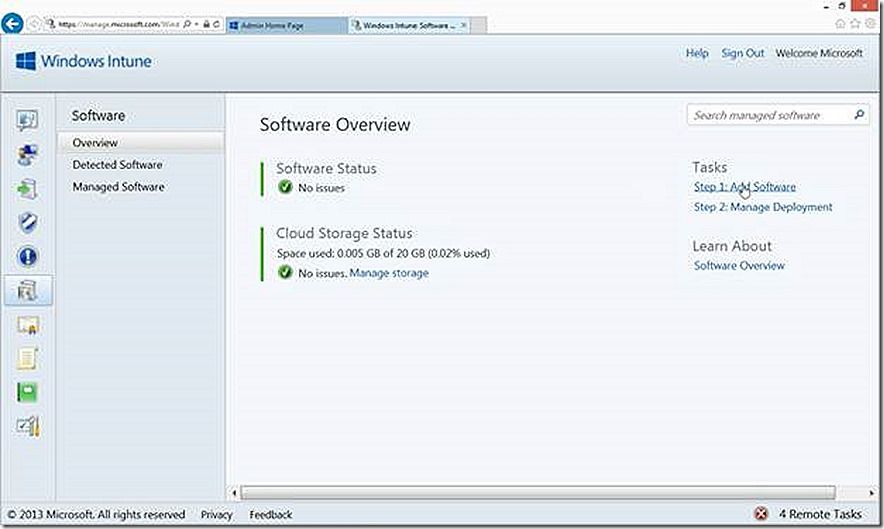The width and height of the screenshot is (884, 529).
Task: Open Step 2: Manage Deployment link
Action: click(x=763, y=207)
